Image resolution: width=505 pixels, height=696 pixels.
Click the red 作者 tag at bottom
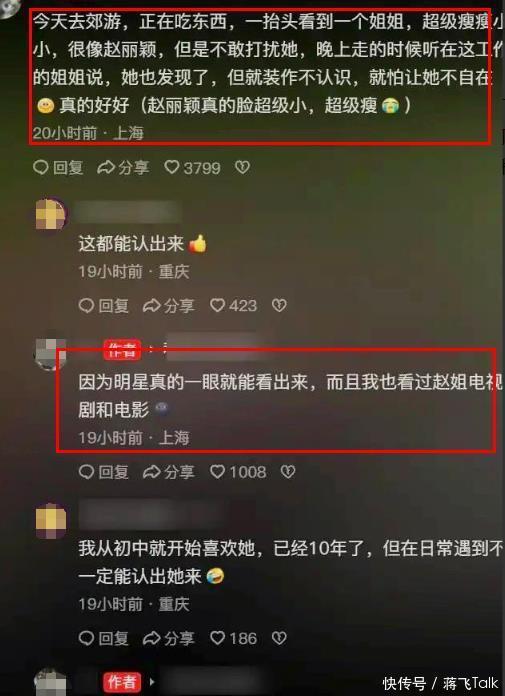122,682
